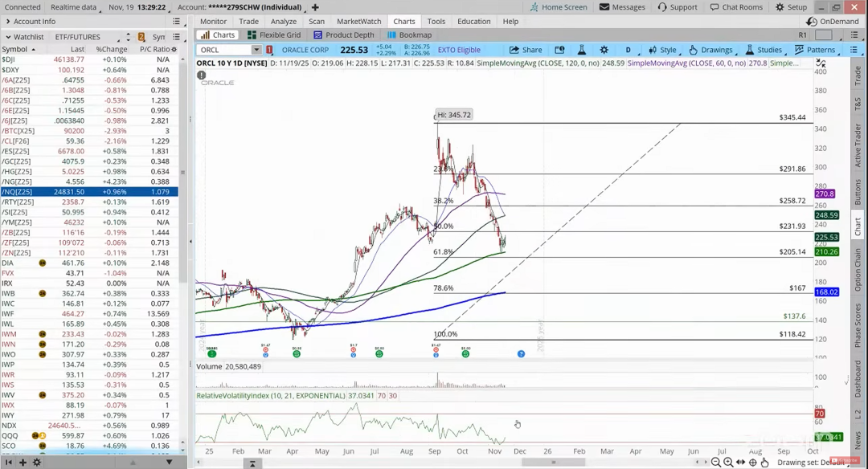868x469 pixels.
Task: Open the Option Chain side tab
Action: point(858,269)
